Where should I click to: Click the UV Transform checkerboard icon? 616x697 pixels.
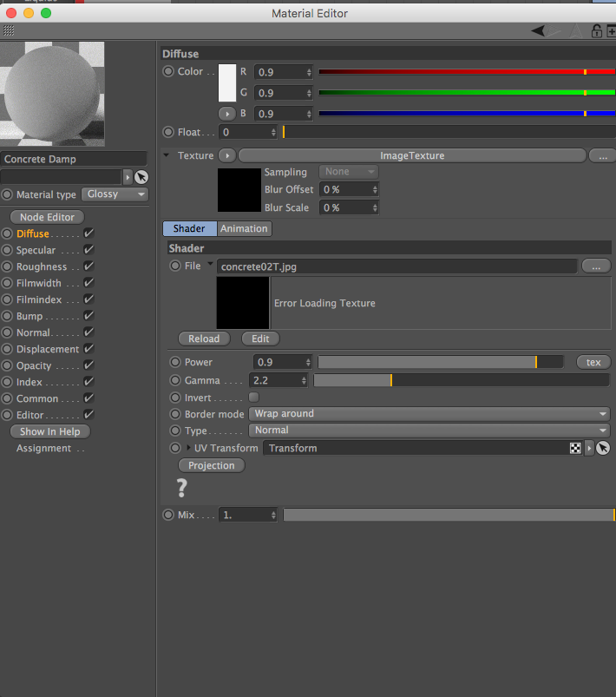[575, 448]
